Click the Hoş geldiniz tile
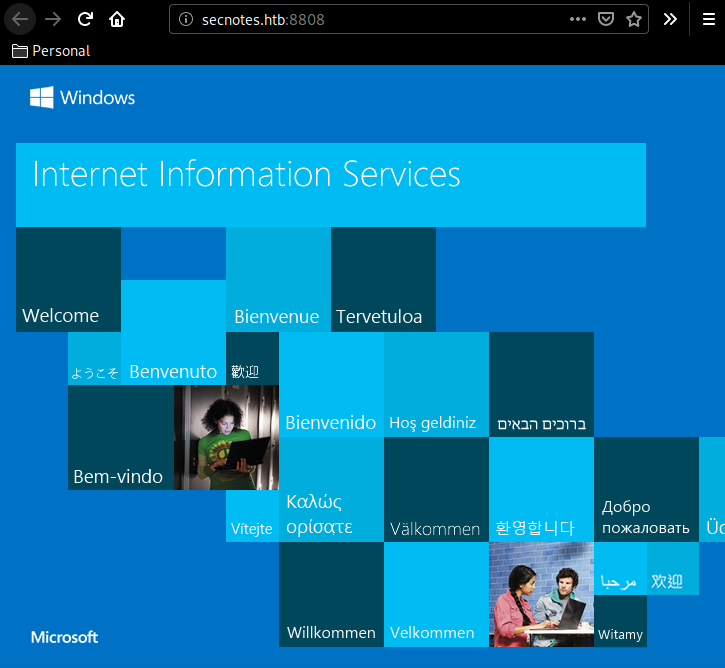The image size is (725, 668). pyautogui.click(x=436, y=384)
